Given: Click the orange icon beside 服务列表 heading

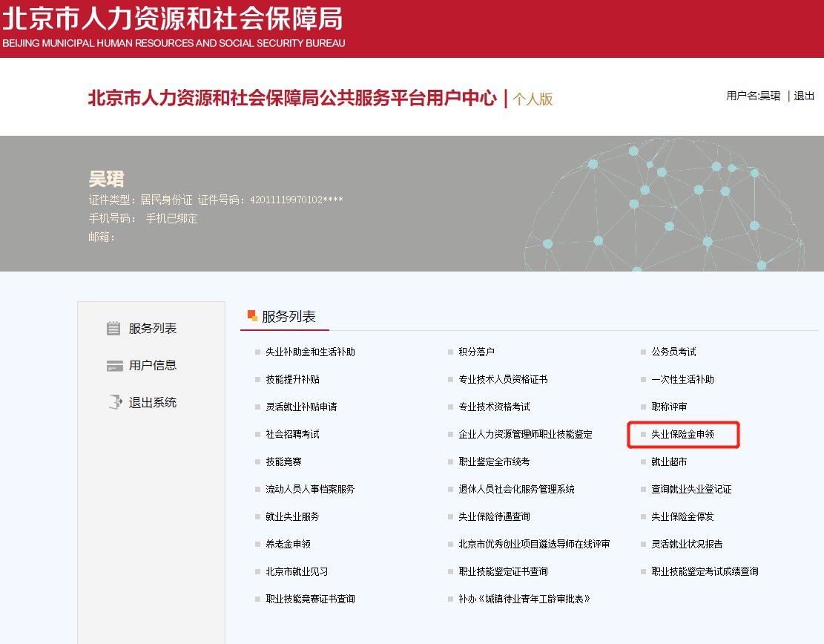Looking at the screenshot, I should click(x=252, y=315).
